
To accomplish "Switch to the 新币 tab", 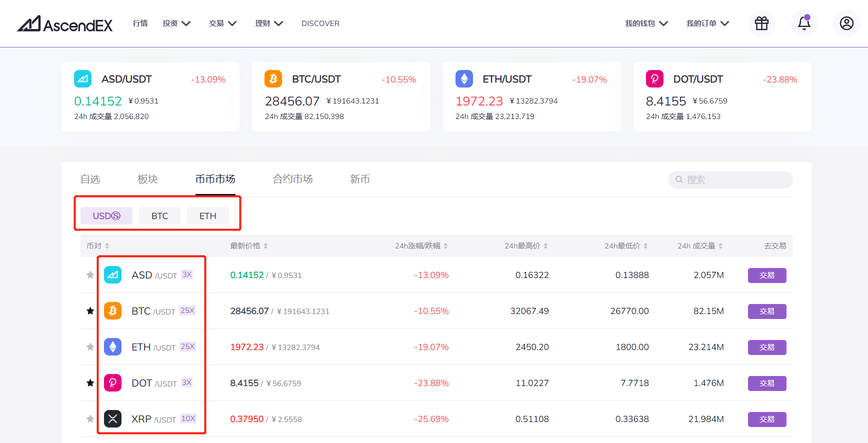I will (x=360, y=179).
